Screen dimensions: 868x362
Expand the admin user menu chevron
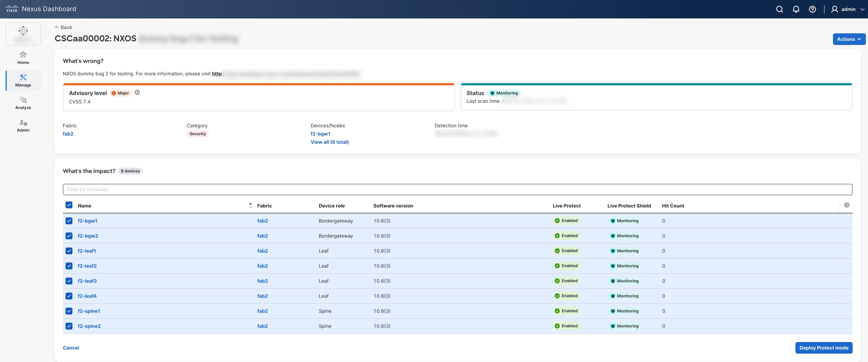[862, 9]
